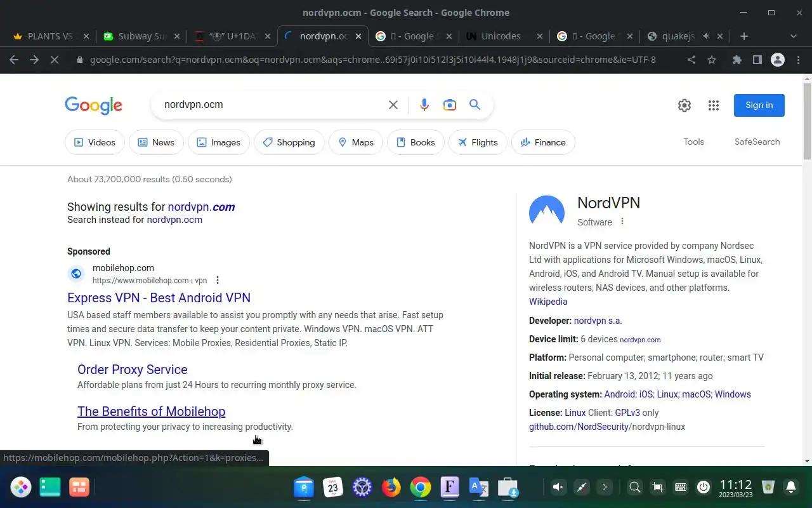Open Express VPN - Best Android VPN ad

(x=159, y=298)
